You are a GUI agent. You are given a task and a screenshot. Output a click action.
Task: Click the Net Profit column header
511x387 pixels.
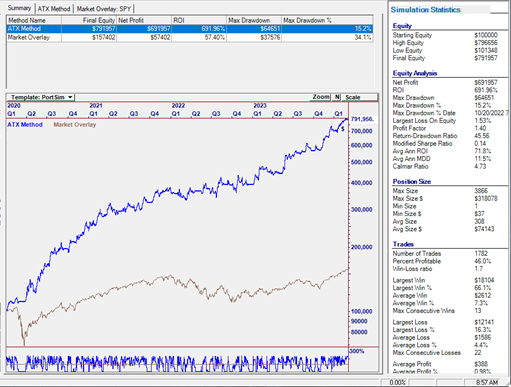tap(144, 20)
